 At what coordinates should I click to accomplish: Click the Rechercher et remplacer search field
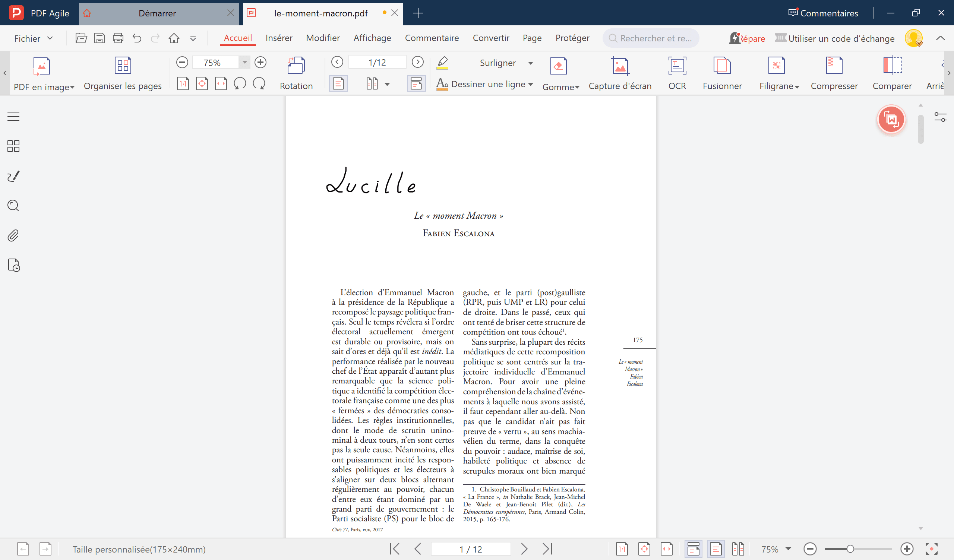click(x=650, y=38)
